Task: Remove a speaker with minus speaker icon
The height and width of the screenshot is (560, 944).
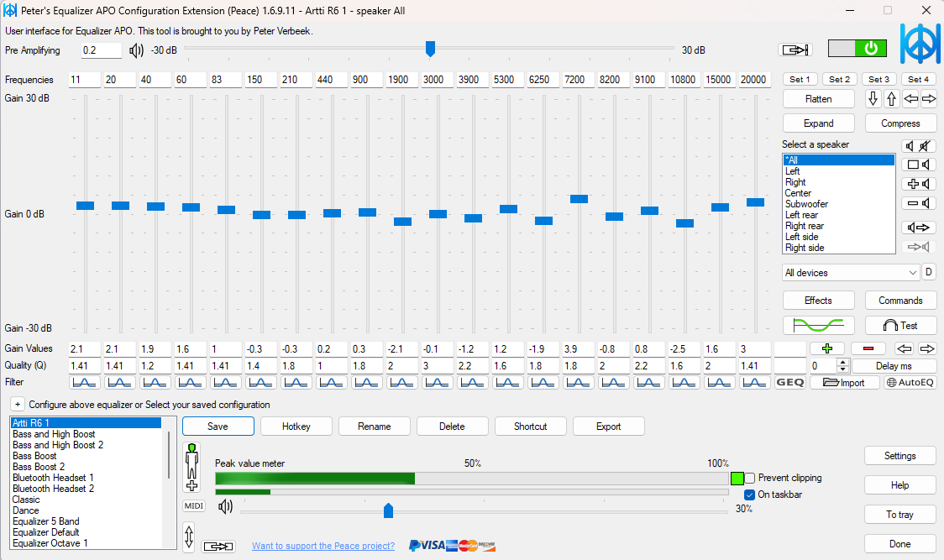Action: pos(919,203)
